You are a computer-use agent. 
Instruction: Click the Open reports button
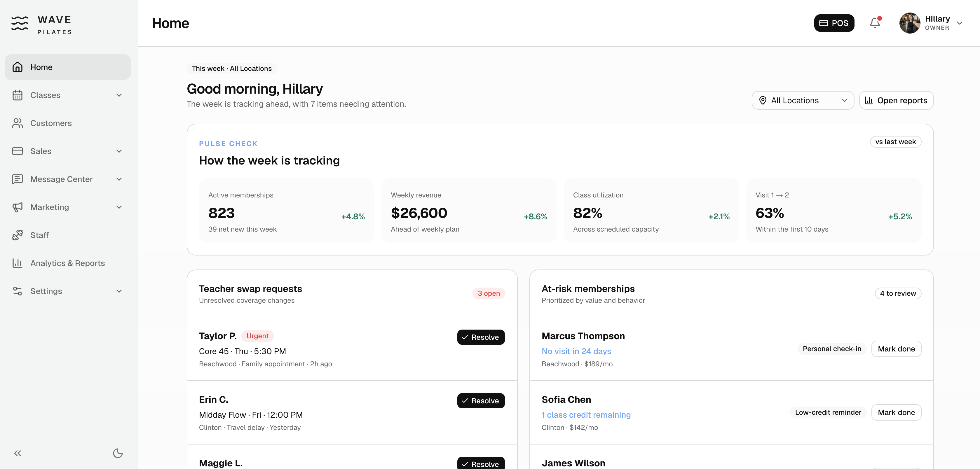click(x=896, y=100)
